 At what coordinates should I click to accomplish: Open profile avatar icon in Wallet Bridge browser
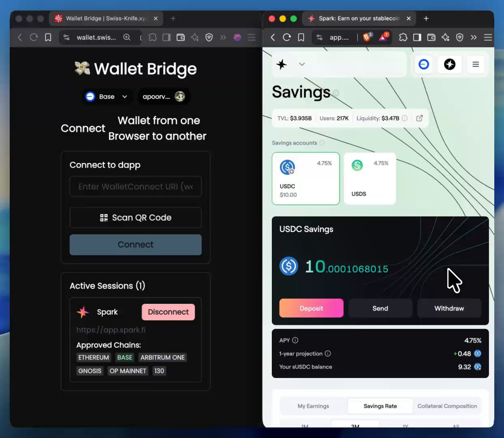click(237, 37)
